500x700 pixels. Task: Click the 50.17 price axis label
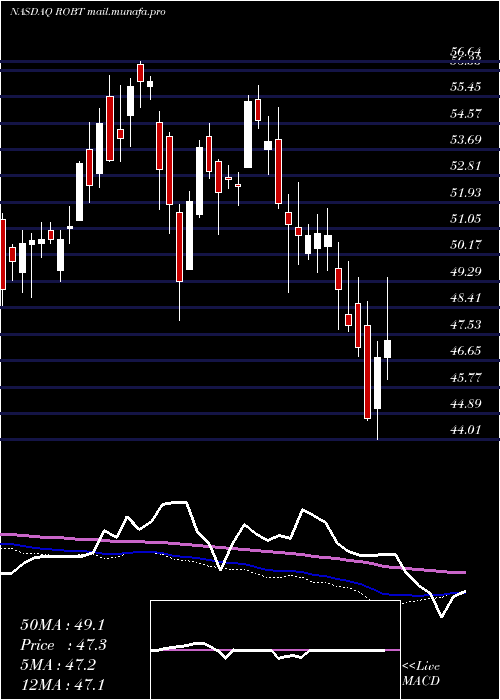coord(465,245)
